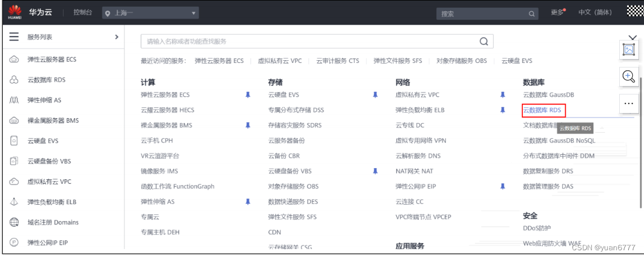Open 云数据库 GaussDB NoSQL link
The height and width of the screenshot is (257, 644).
559,141
